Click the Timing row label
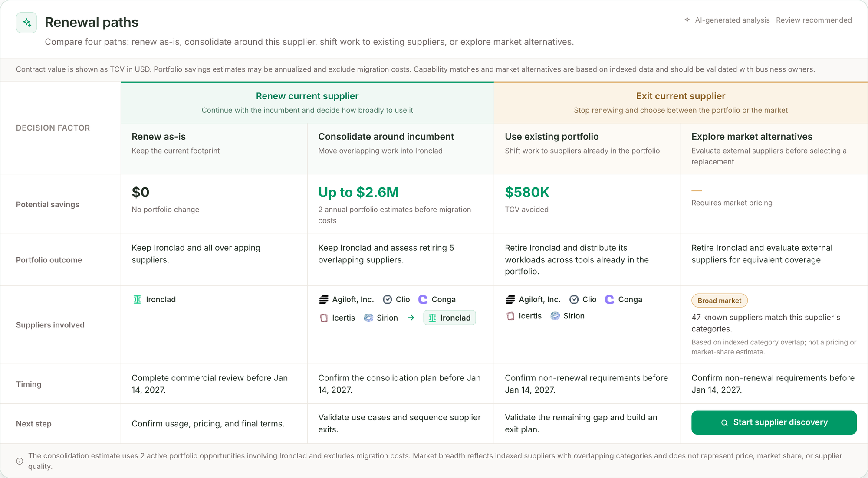The image size is (868, 478). (x=29, y=384)
